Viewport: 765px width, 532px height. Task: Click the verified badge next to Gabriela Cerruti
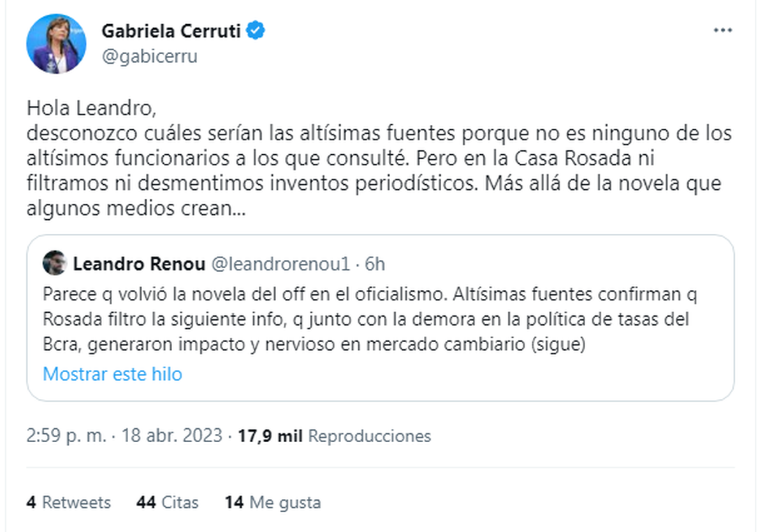[x=257, y=31]
